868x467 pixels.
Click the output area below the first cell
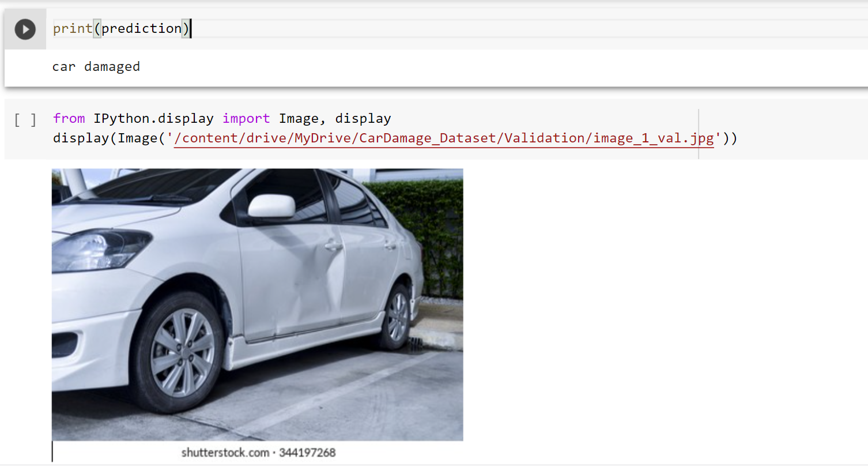tap(231, 66)
